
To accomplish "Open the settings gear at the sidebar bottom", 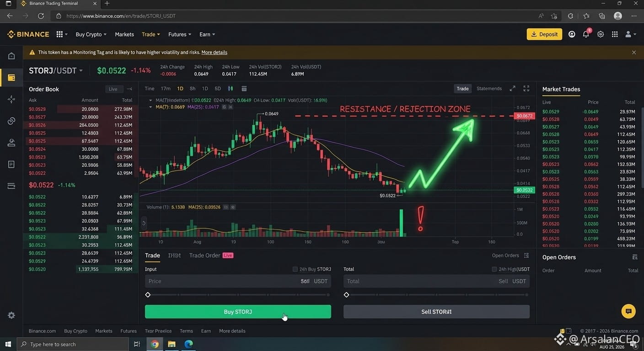I will tap(11, 315).
